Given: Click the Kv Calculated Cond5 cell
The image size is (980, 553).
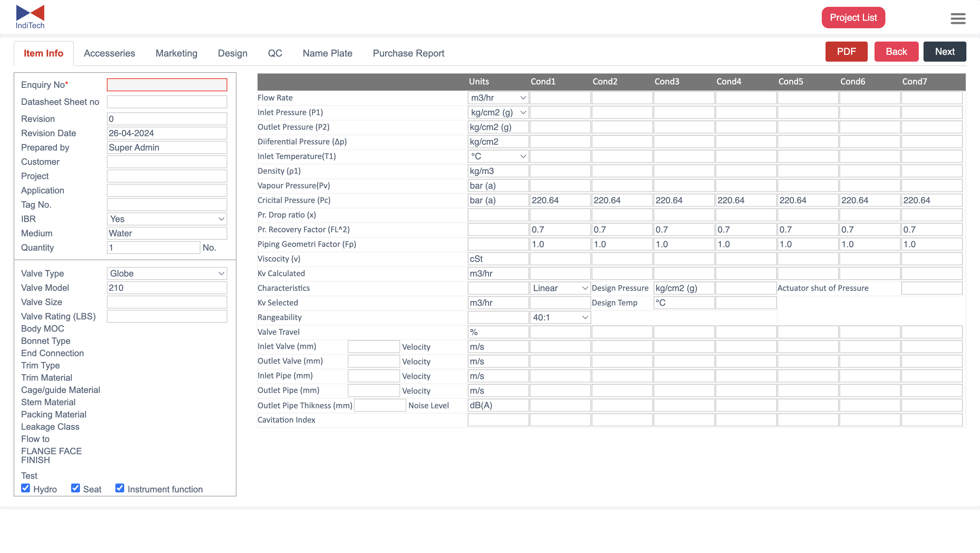Looking at the screenshot, I should 808,274.
